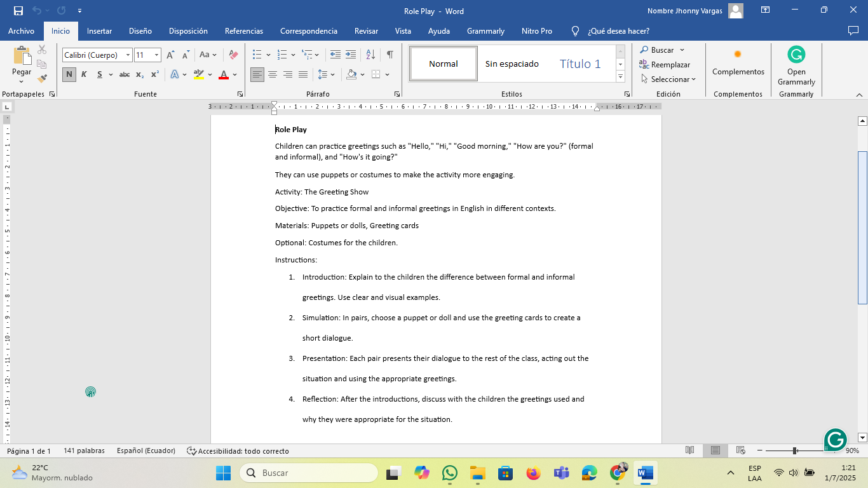868x488 pixels.
Task: Click the numbered list icon
Action: tap(282, 55)
